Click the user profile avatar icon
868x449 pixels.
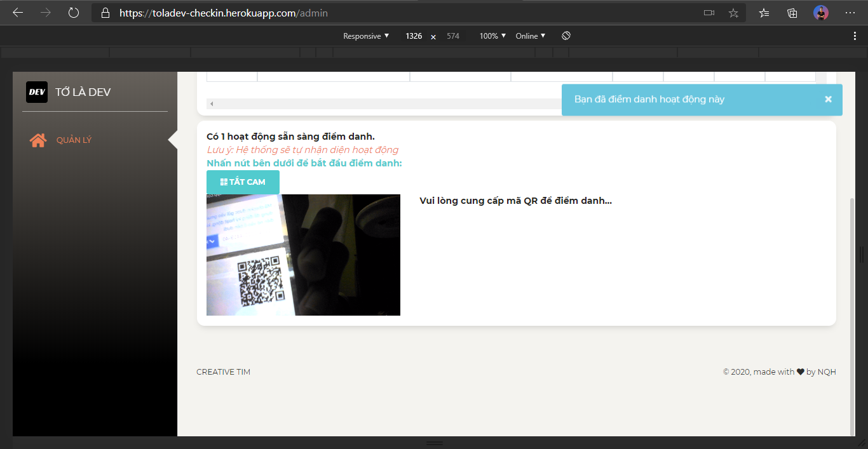coord(821,13)
